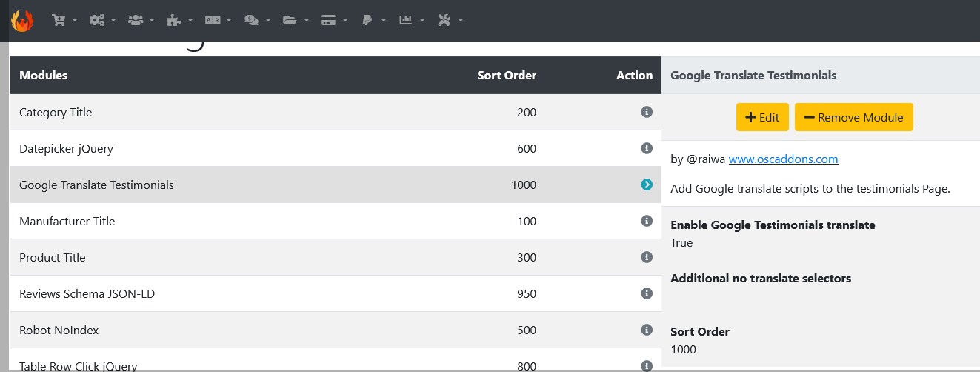Image resolution: width=980 pixels, height=372 pixels.
Task: Click sort order value 200
Action: [527, 113]
